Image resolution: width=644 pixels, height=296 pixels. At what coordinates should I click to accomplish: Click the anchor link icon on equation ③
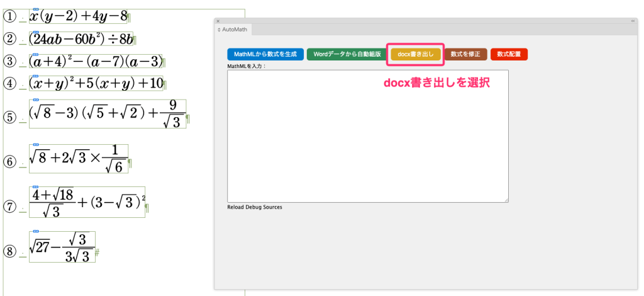(36, 54)
